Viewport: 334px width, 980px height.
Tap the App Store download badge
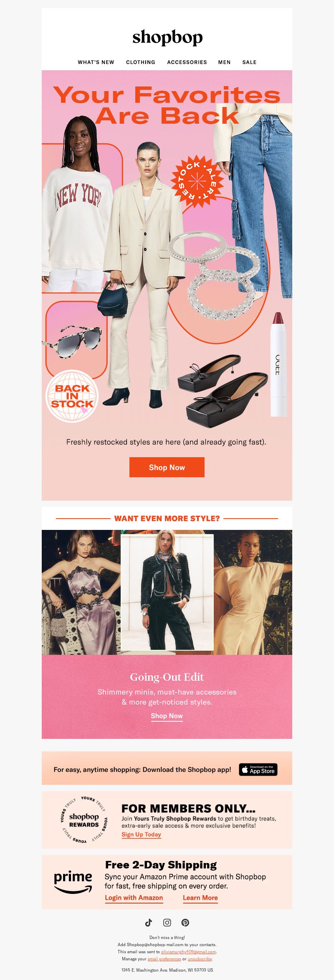tap(258, 769)
